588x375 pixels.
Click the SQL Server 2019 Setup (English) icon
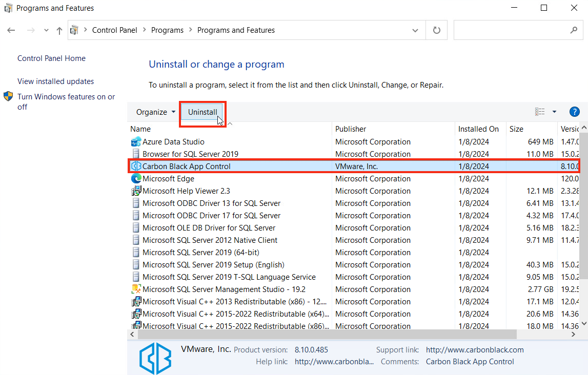(136, 265)
